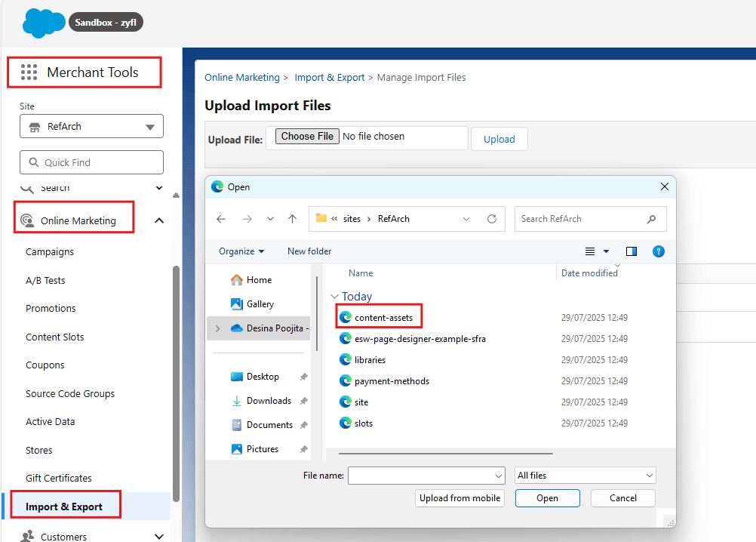Image resolution: width=756 pixels, height=542 pixels.
Task: Select the site file
Action: pos(361,402)
